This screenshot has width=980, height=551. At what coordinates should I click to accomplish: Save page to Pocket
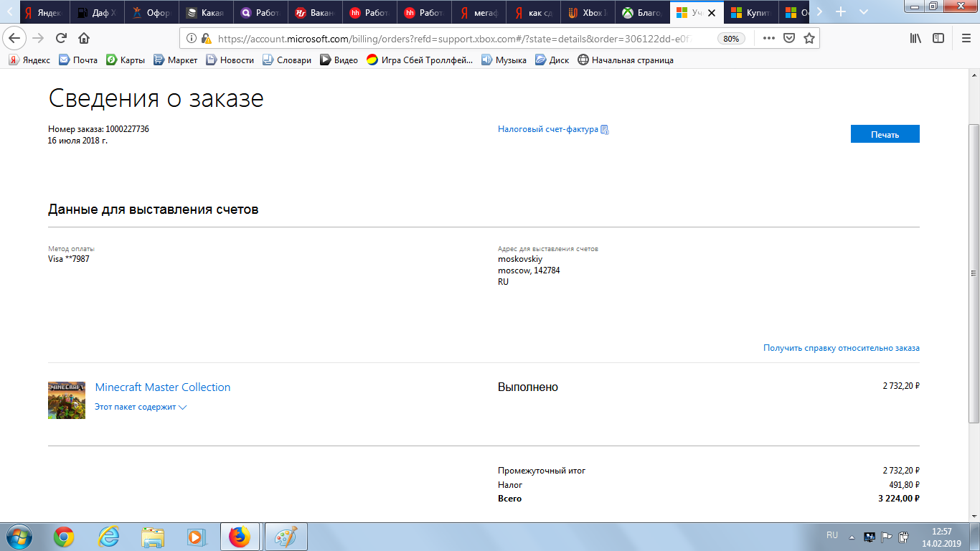tap(789, 39)
